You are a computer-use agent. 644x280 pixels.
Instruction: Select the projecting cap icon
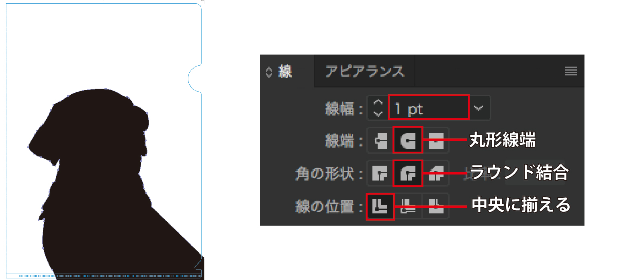point(435,140)
